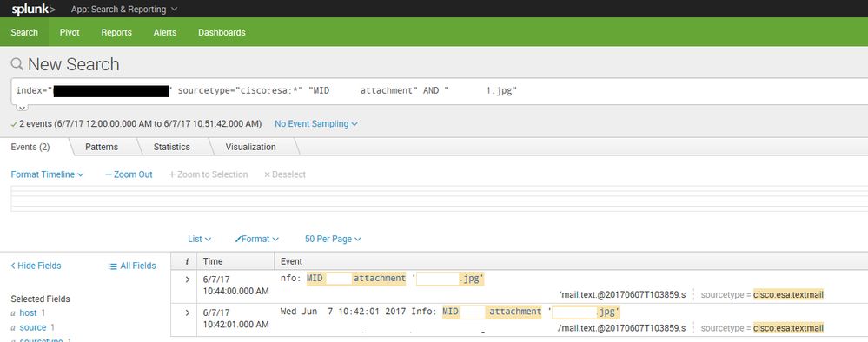
Task: Click the magnifier icon beside New Search
Action: pos(17,63)
